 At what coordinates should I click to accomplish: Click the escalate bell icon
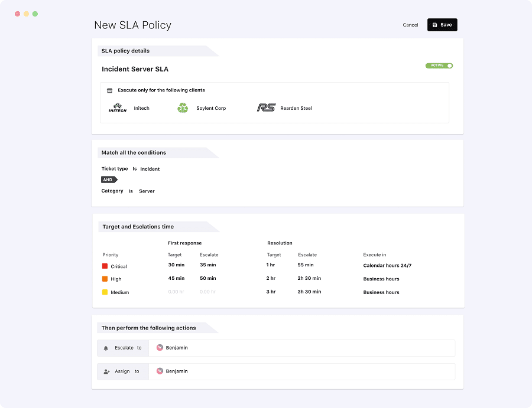105,348
